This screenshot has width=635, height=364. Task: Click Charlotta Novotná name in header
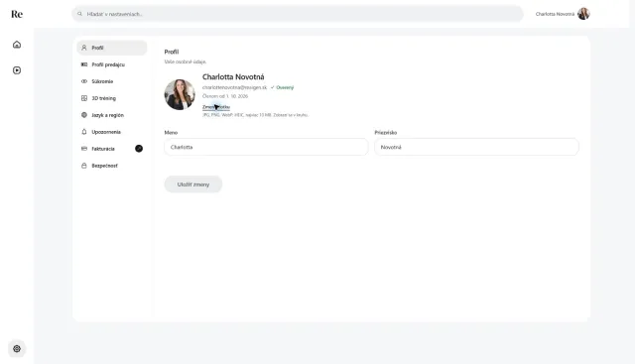click(x=555, y=14)
